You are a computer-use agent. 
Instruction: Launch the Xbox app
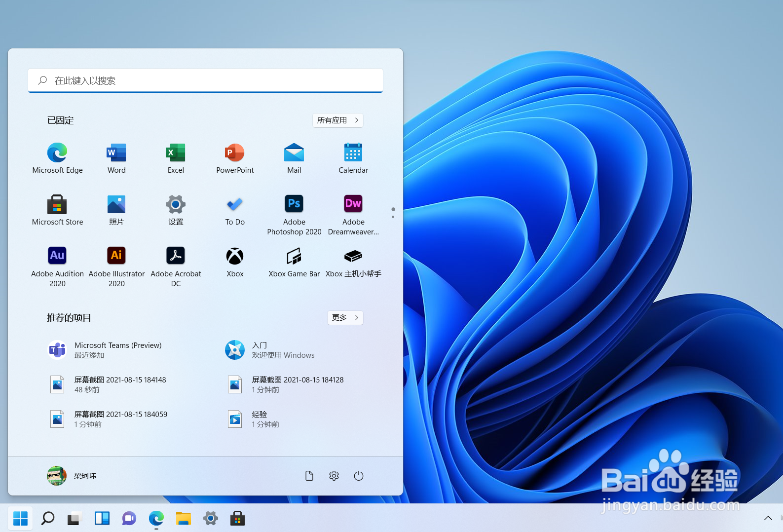[x=235, y=262]
